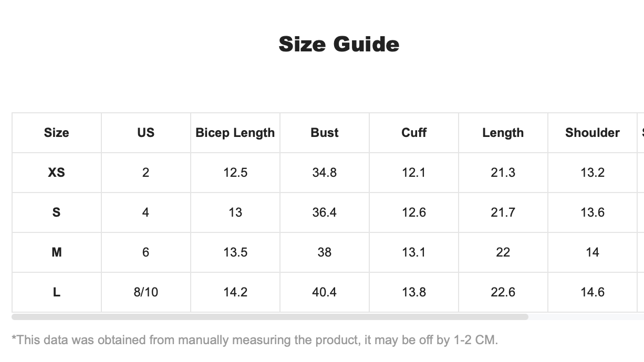Click the XS size row label
This screenshot has height=362, width=644.
point(57,173)
